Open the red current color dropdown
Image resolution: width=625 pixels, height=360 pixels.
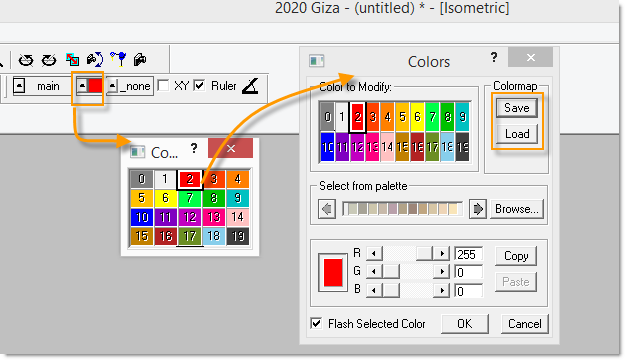pos(82,86)
